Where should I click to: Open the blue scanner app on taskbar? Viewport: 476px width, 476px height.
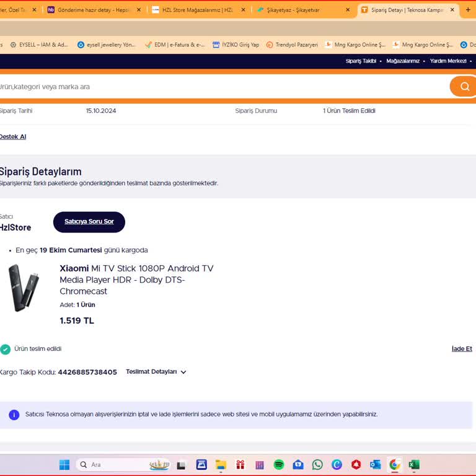[201, 464]
